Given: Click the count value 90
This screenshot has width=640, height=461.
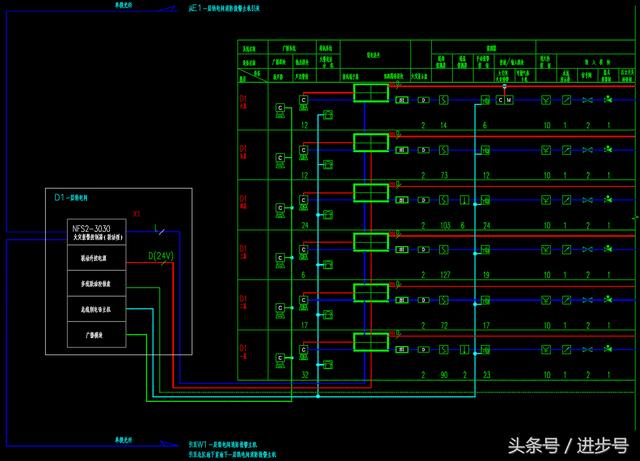Looking at the screenshot, I should coord(444,375).
